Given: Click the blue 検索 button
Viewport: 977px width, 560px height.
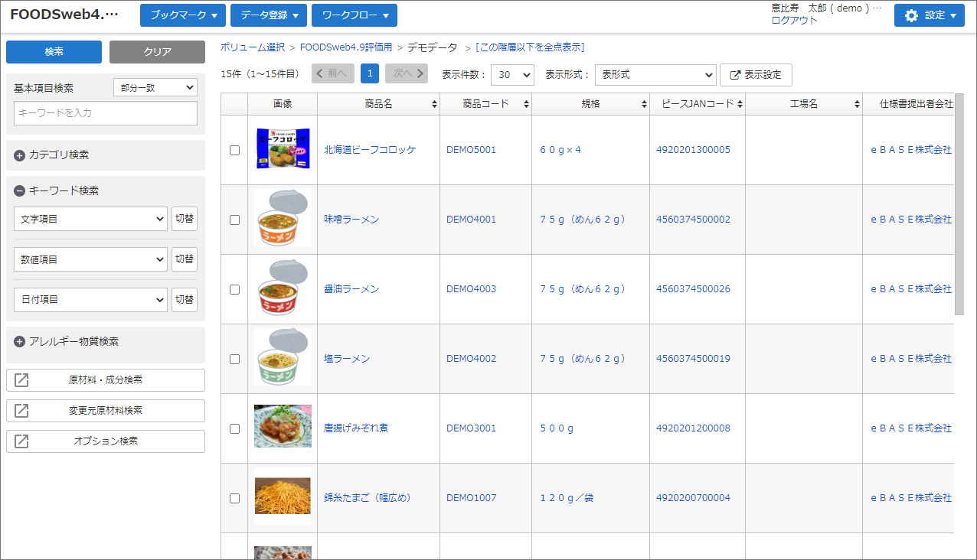Looking at the screenshot, I should (x=54, y=52).
